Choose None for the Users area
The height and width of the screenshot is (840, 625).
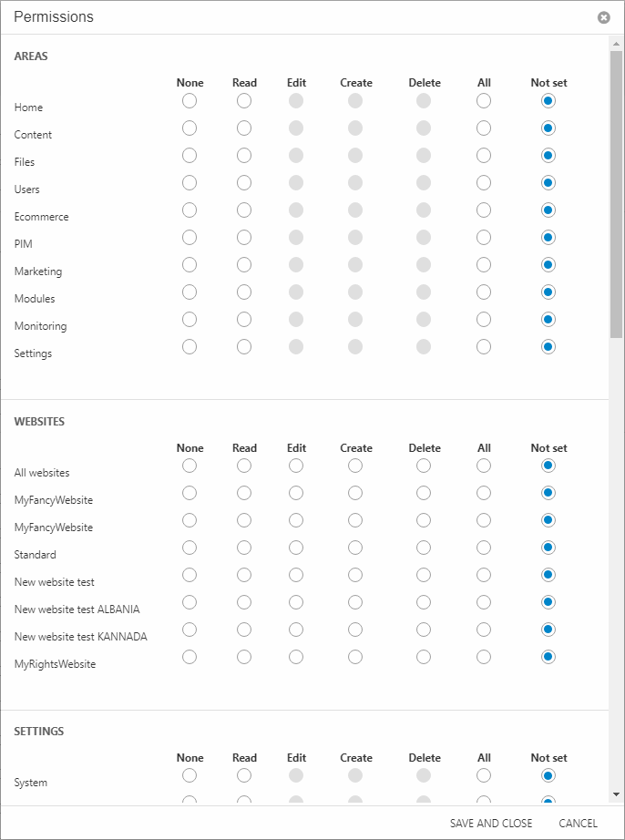pyautogui.click(x=190, y=183)
